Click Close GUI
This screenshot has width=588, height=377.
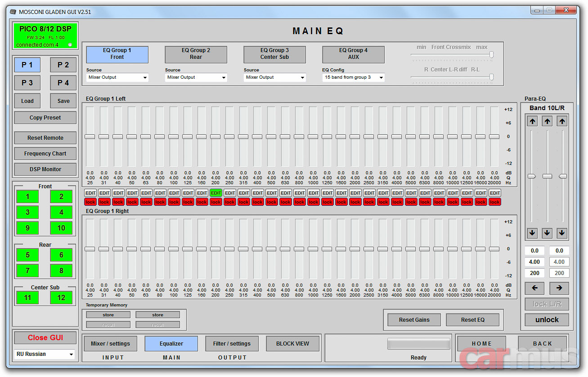point(45,338)
